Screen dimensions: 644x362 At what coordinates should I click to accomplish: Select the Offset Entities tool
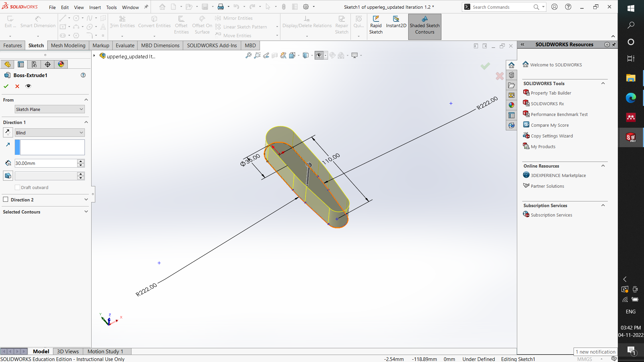click(181, 23)
